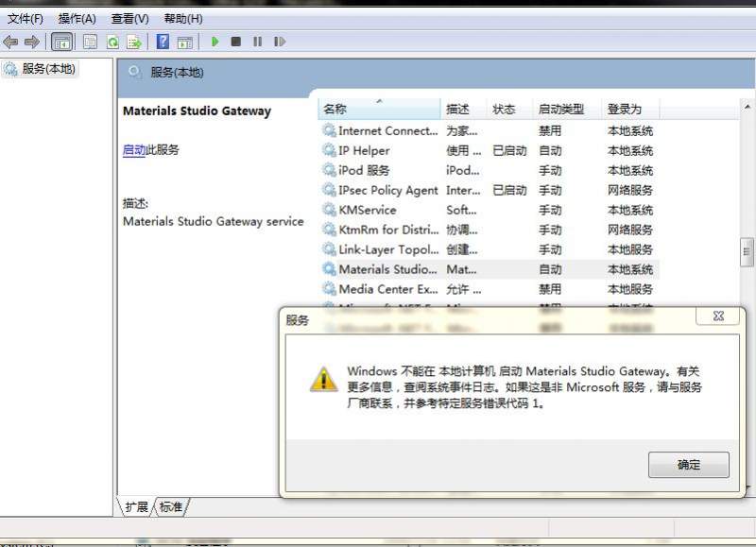The image size is (756, 547).
Task: Open the 文件(F) menu
Action: point(26,19)
